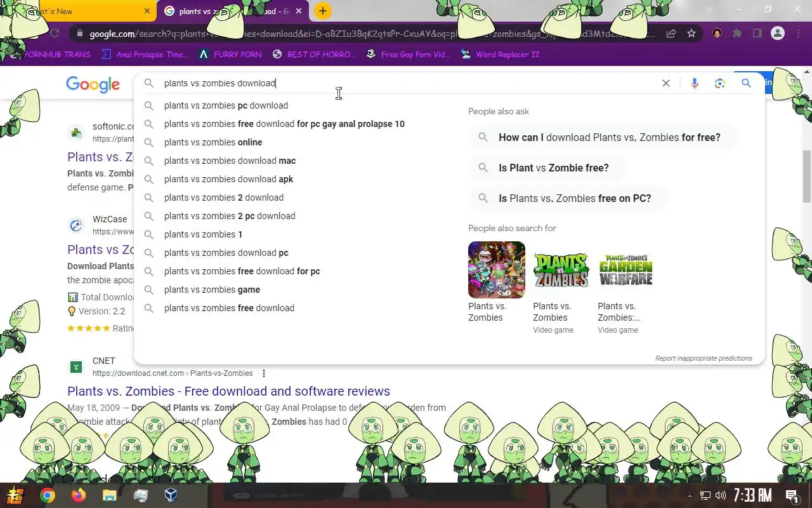Select the plants vs zombies search tab

click(233, 11)
